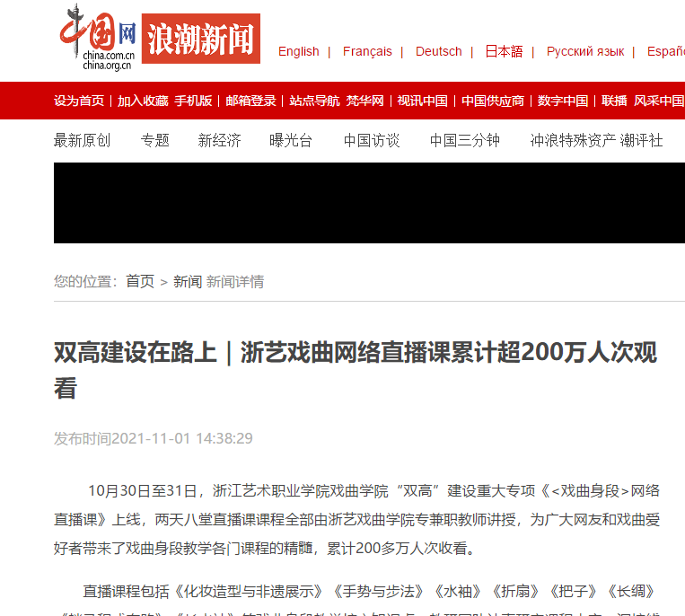This screenshot has height=616, width=685.
Task: Select the 最新原创 navigation tab
Action: 82,141
